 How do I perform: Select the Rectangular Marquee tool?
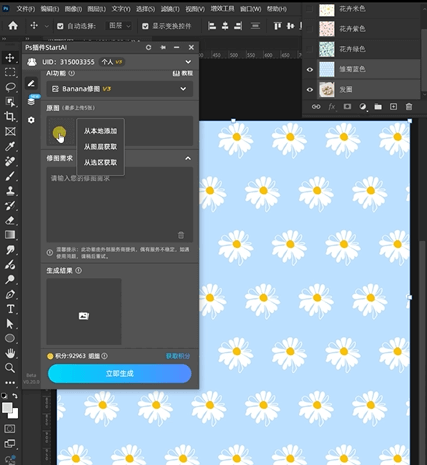[10, 72]
